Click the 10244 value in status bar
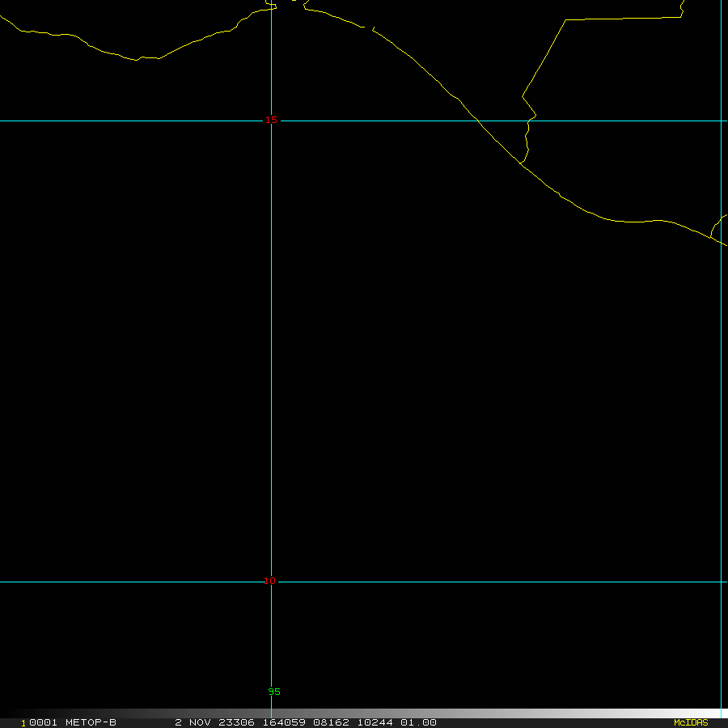 tap(375, 722)
